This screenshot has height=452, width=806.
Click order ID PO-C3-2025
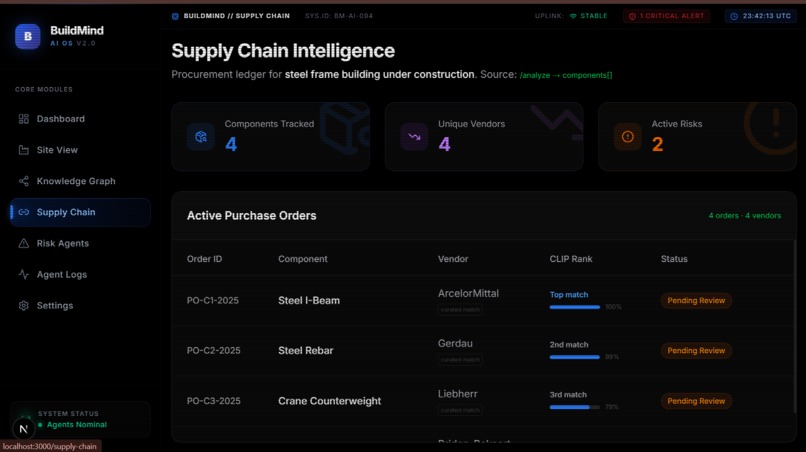tap(213, 401)
